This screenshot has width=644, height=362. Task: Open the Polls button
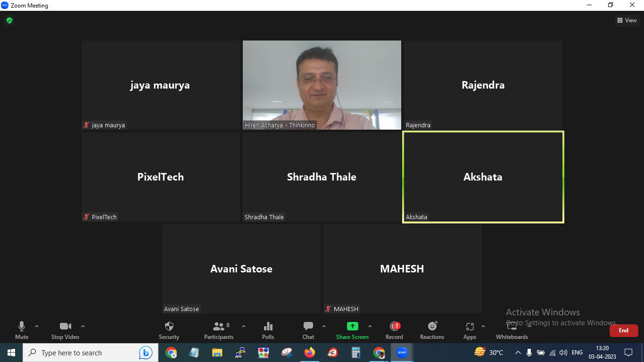coord(268,330)
